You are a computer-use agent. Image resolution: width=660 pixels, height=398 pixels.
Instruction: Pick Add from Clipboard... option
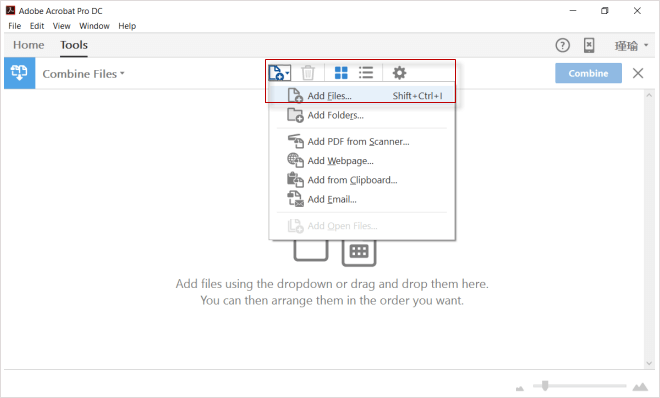point(362,180)
